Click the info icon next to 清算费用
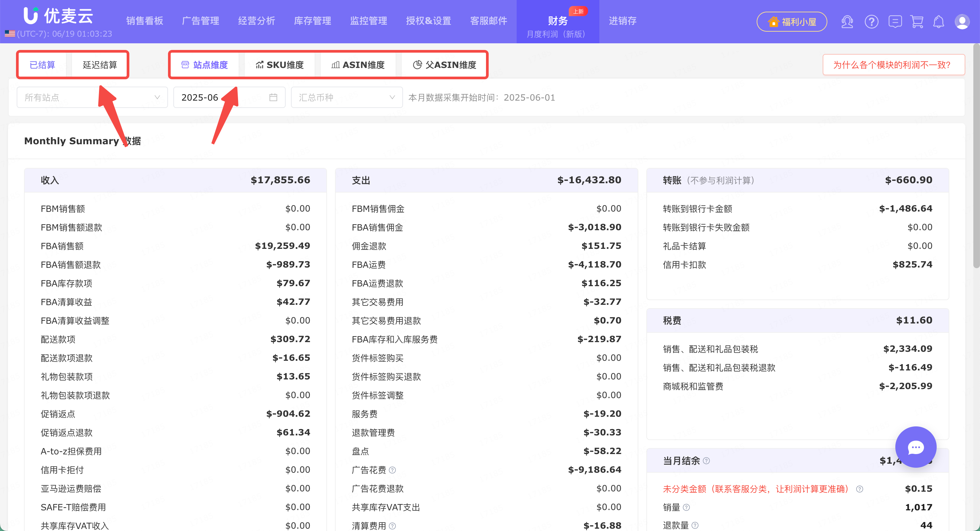Screen dimensions: 980x531 tap(393, 526)
